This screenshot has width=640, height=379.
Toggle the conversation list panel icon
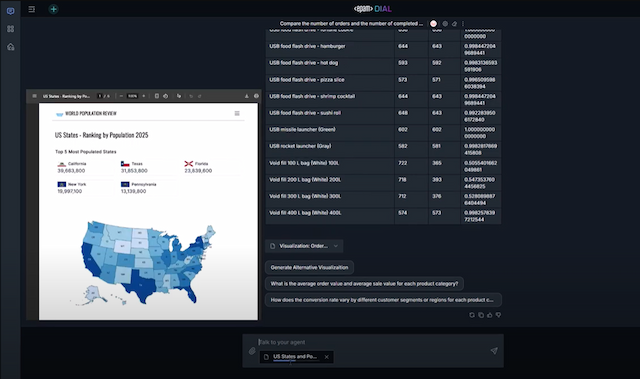31,9
